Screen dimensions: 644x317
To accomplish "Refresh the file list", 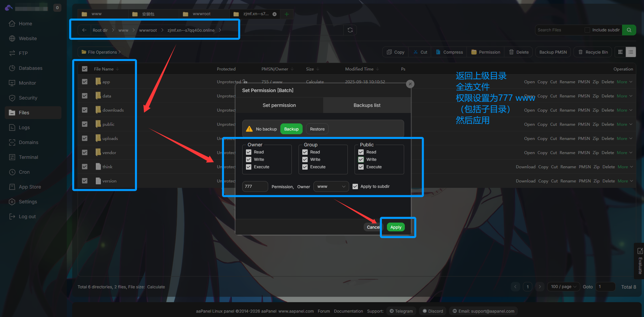I will point(350,30).
